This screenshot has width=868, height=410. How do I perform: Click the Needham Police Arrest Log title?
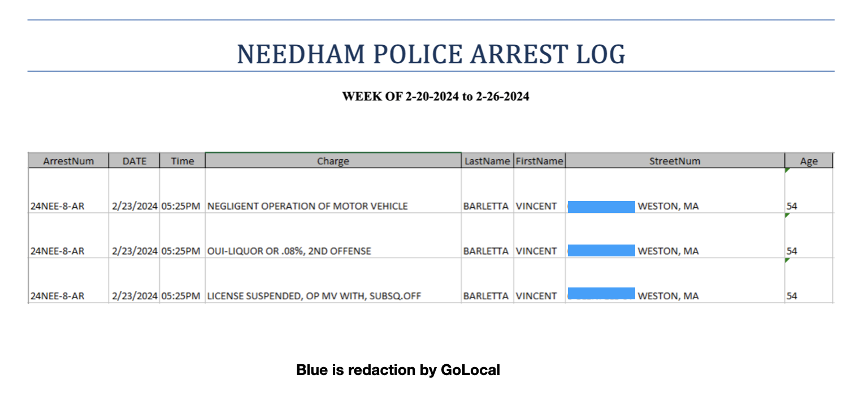click(431, 54)
